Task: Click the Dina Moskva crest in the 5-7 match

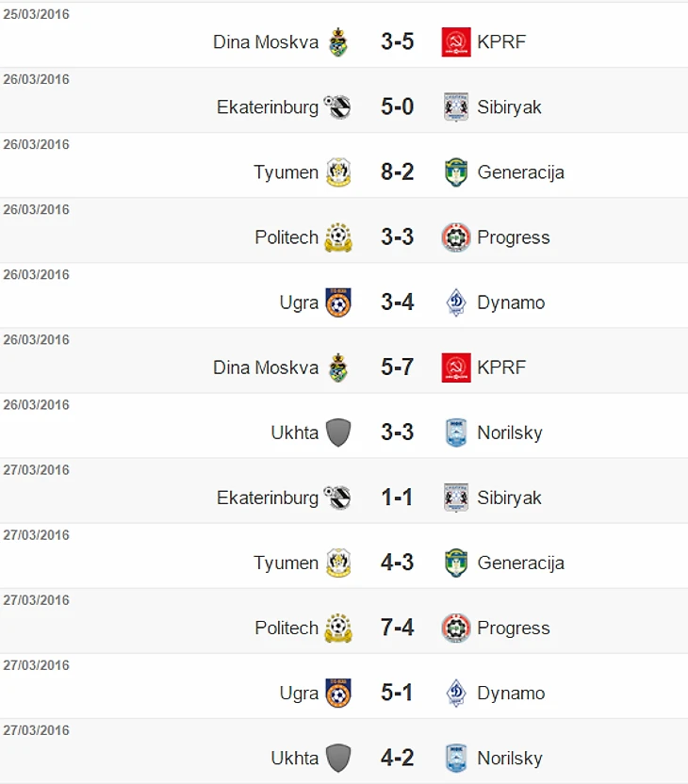Action: point(338,367)
